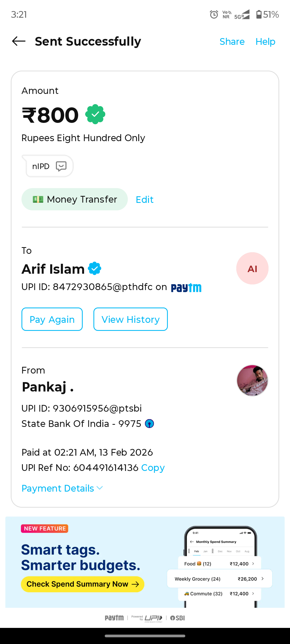Tap the Paytm logo next to UPI ID

[x=186, y=288]
